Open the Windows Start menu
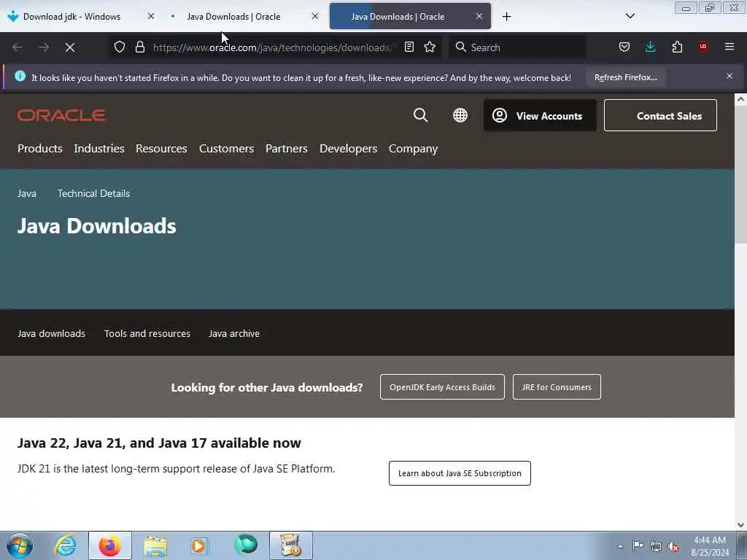 point(20,545)
